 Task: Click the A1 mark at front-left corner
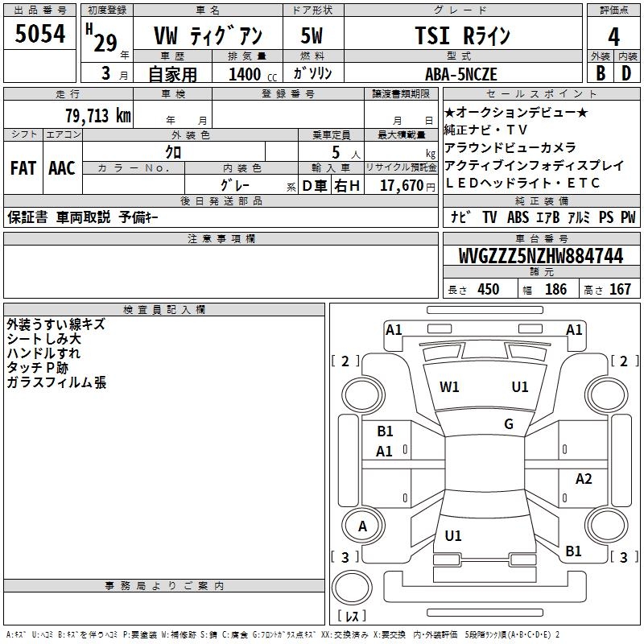click(394, 329)
